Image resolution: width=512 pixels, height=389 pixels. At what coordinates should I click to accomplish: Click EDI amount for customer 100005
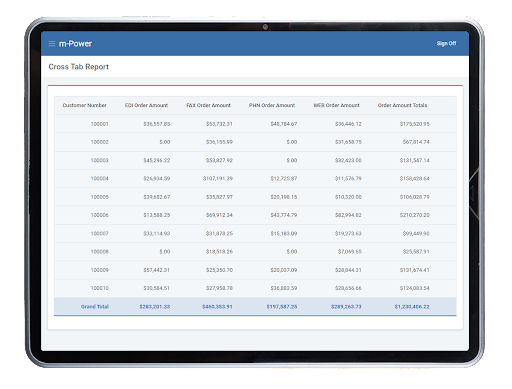[157, 197]
